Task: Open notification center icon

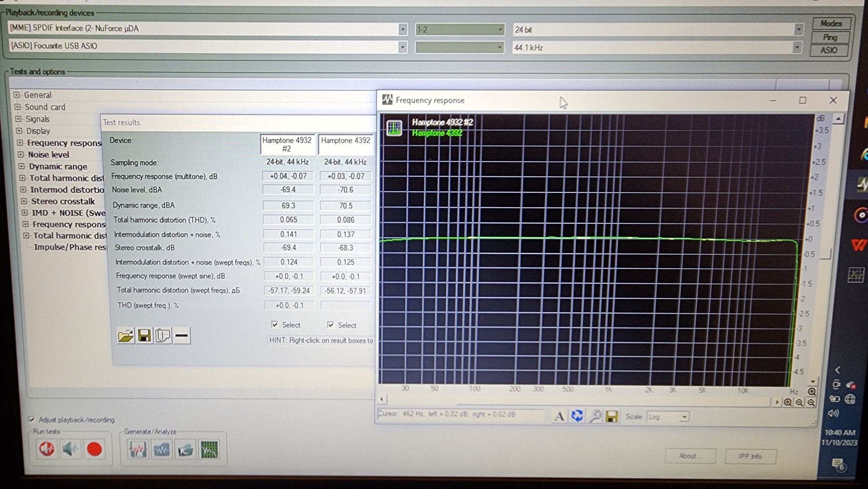Action: click(839, 464)
